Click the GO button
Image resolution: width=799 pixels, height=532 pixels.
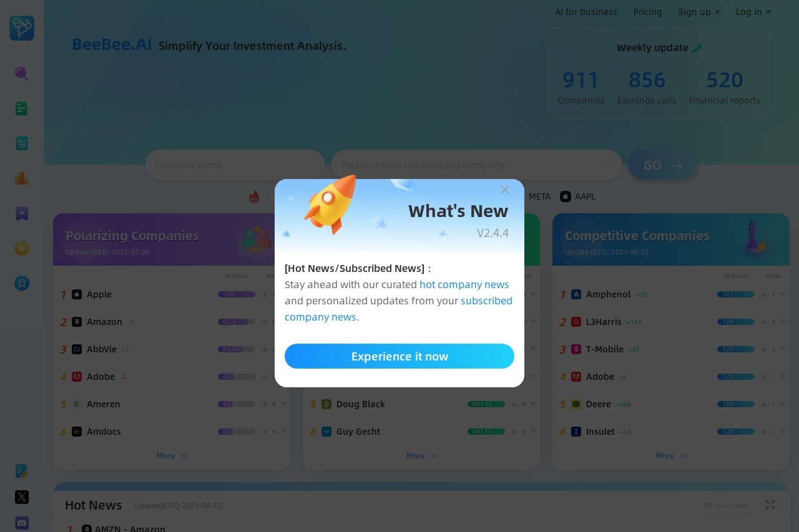[x=663, y=165]
